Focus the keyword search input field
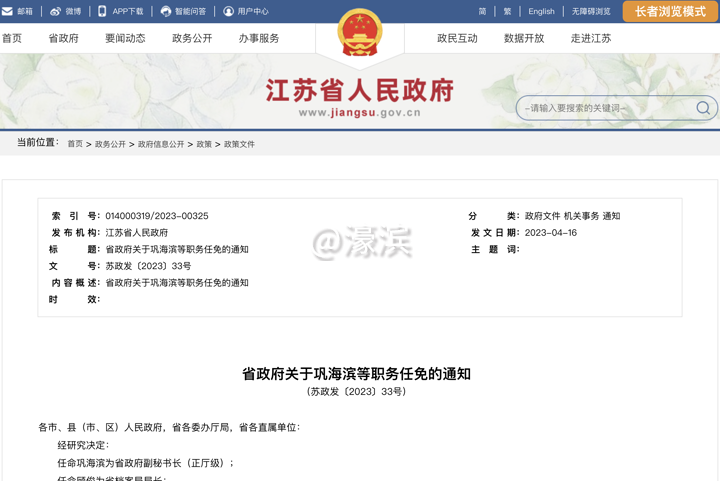Image resolution: width=720 pixels, height=481 pixels. click(x=605, y=108)
